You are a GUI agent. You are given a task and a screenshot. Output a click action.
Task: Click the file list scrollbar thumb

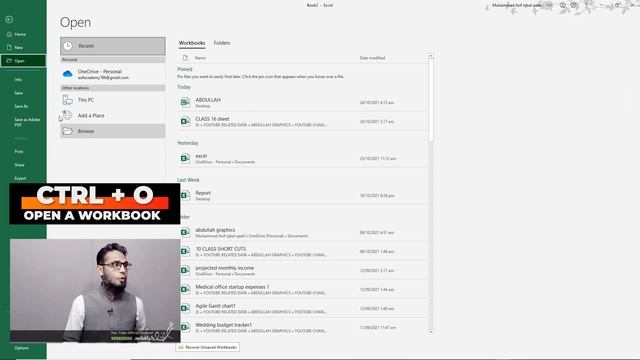[431, 100]
